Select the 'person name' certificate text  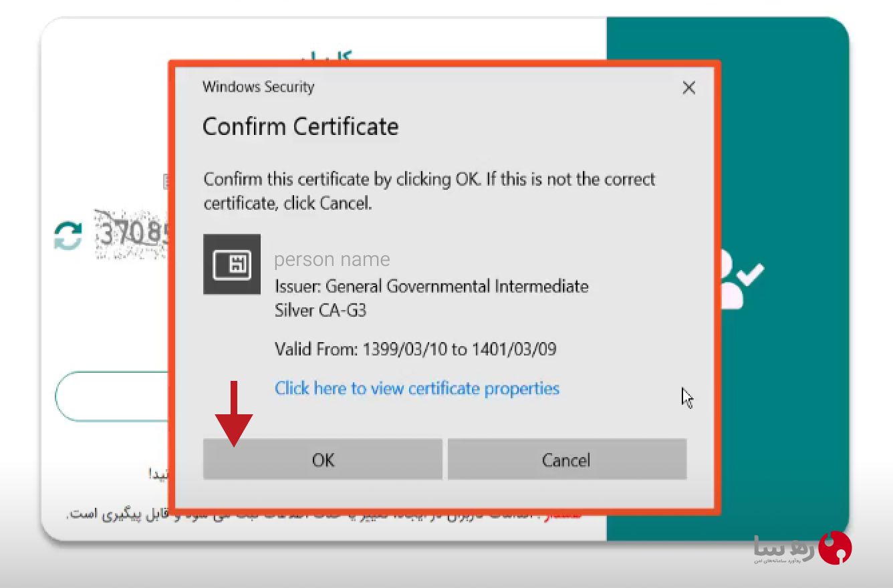pos(332,259)
